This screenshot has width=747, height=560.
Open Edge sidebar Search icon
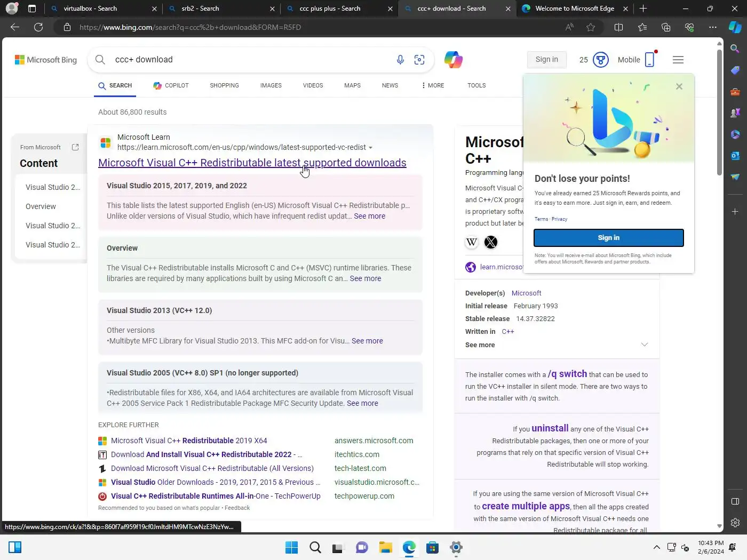735,49
